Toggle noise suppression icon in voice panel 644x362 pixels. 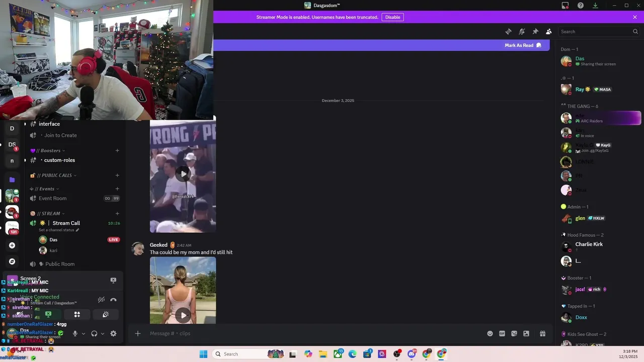pyautogui.click(x=101, y=300)
